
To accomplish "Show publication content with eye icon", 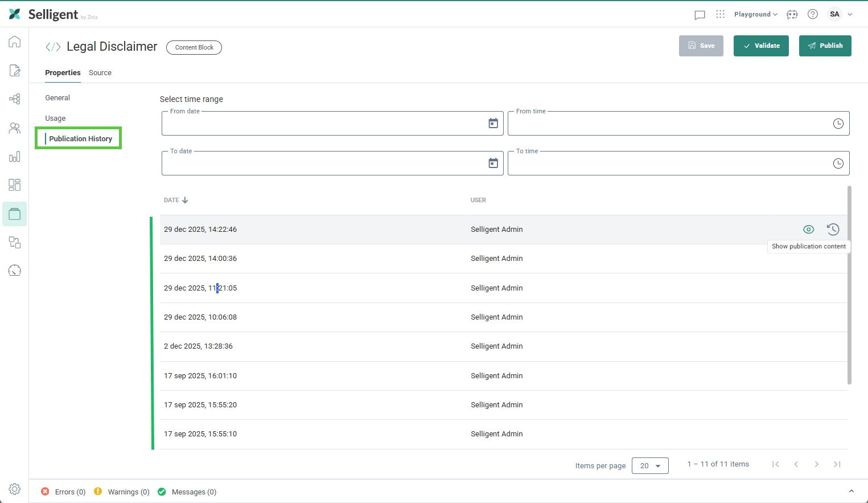I will (808, 230).
